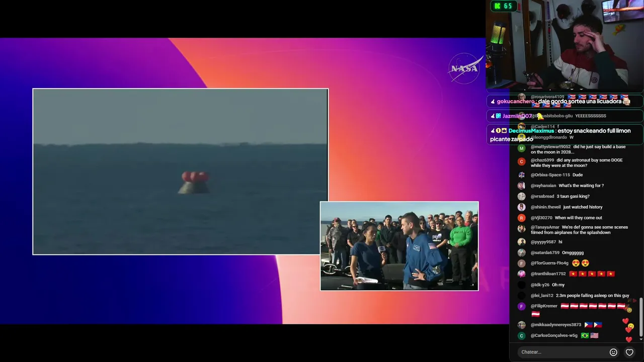Click username @FlorGuerra-f9o4g
Viewport: 644px width, 362px height.
[549, 263]
